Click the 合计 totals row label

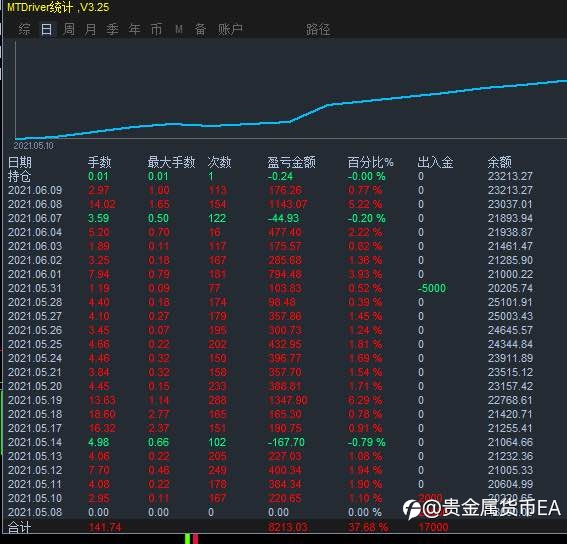pyautogui.click(x=20, y=527)
